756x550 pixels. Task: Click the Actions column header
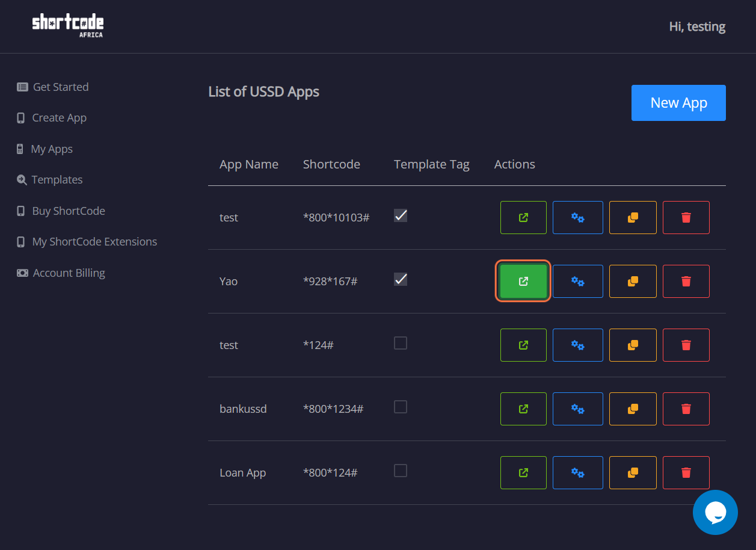(x=515, y=164)
